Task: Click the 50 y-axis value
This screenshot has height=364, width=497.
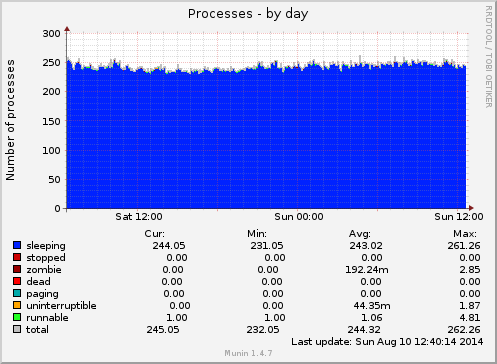Action: [54, 180]
